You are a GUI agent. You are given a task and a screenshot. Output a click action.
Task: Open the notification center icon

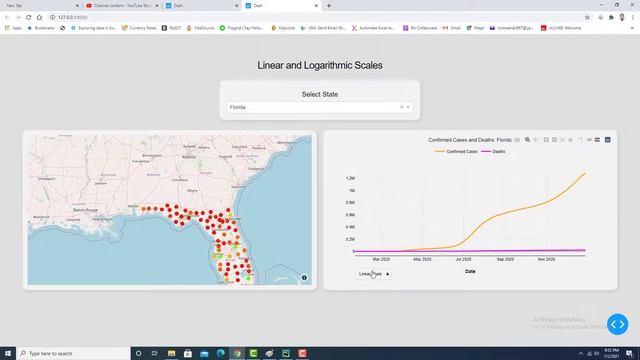pyautogui.click(x=629, y=353)
